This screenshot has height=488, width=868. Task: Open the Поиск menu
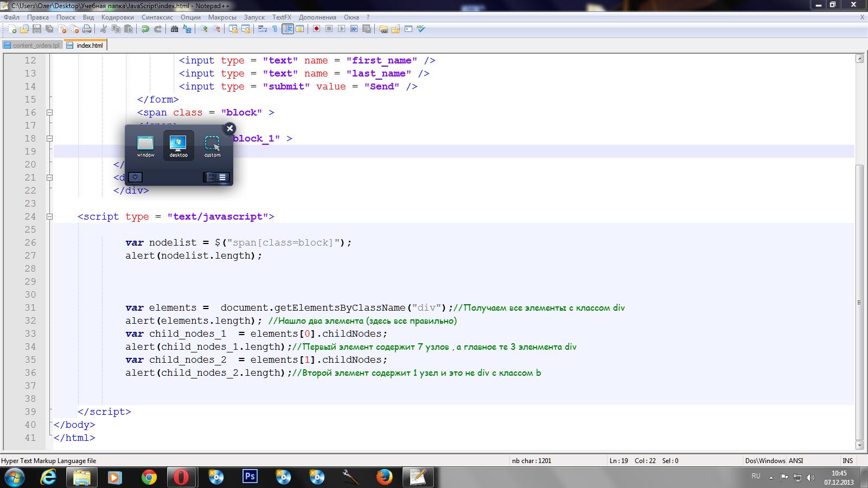point(66,17)
